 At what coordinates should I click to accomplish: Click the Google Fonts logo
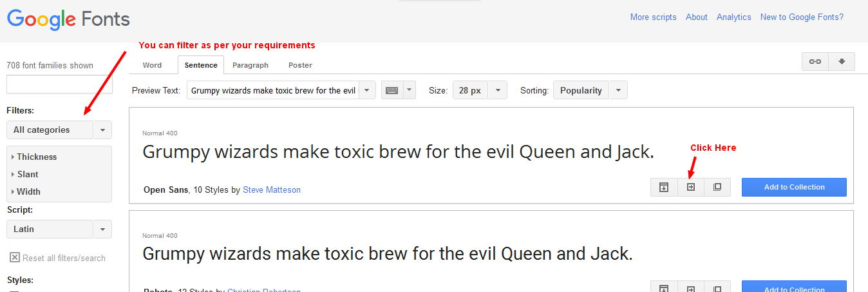point(68,19)
